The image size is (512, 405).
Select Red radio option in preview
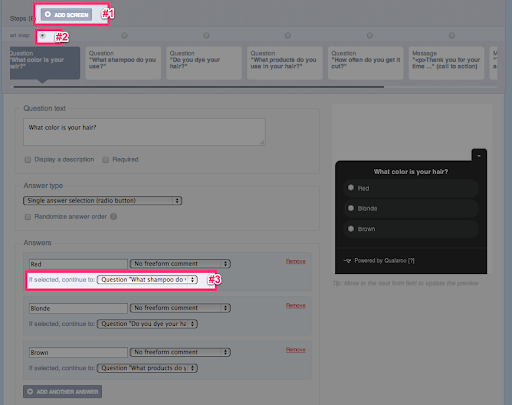(351, 188)
